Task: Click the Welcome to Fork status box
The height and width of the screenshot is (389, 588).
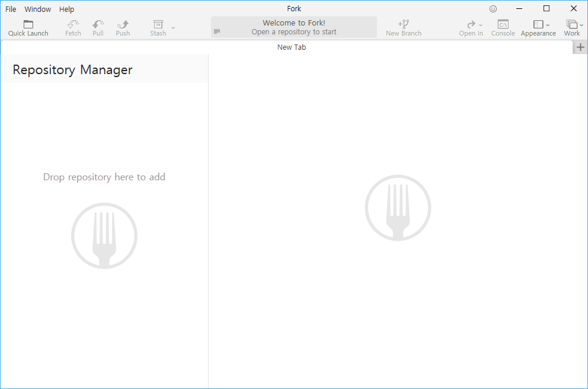Action: point(294,27)
